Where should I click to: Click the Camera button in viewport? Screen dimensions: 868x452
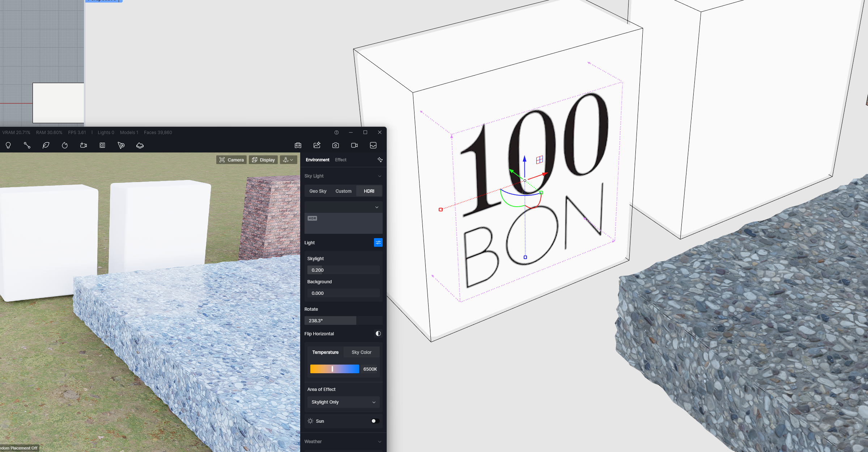click(231, 160)
